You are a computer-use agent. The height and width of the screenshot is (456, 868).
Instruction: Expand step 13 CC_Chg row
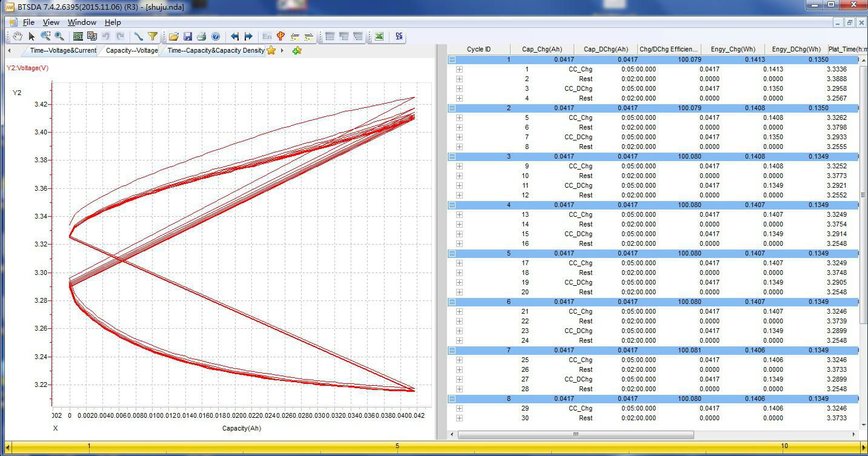459,214
